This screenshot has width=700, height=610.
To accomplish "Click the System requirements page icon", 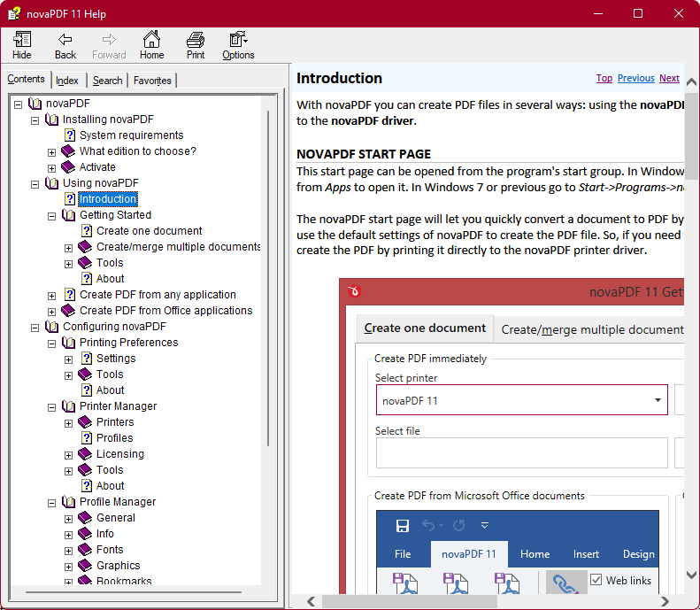I will (70, 135).
